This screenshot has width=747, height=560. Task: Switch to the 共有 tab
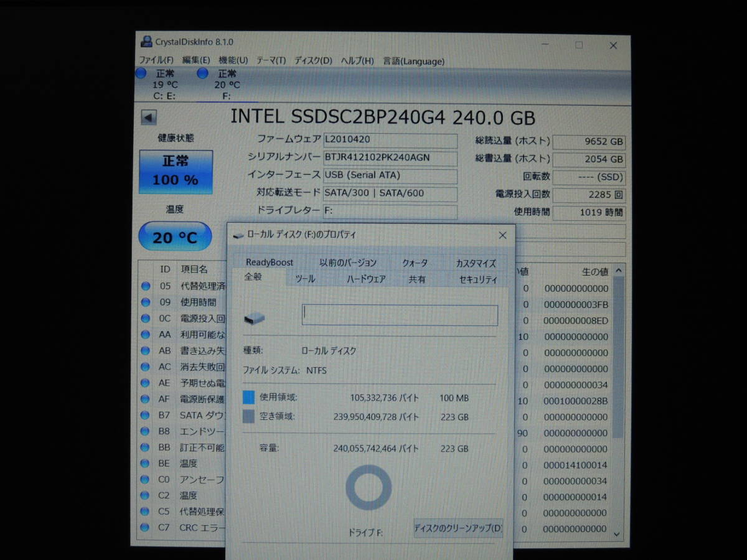pyautogui.click(x=417, y=279)
